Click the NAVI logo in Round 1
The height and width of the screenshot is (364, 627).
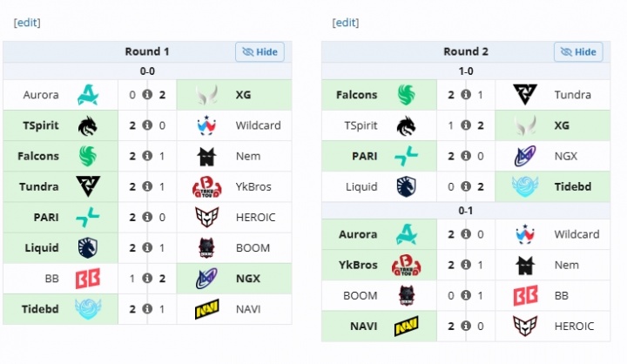click(206, 309)
